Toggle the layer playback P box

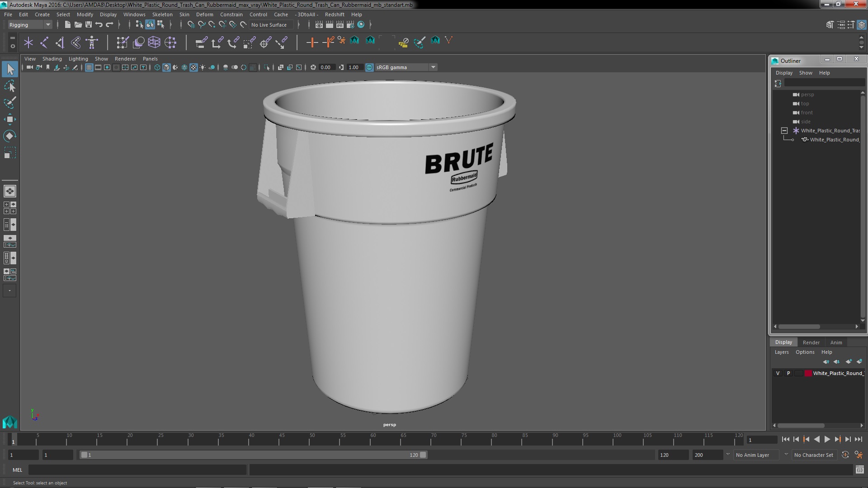click(788, 373)
